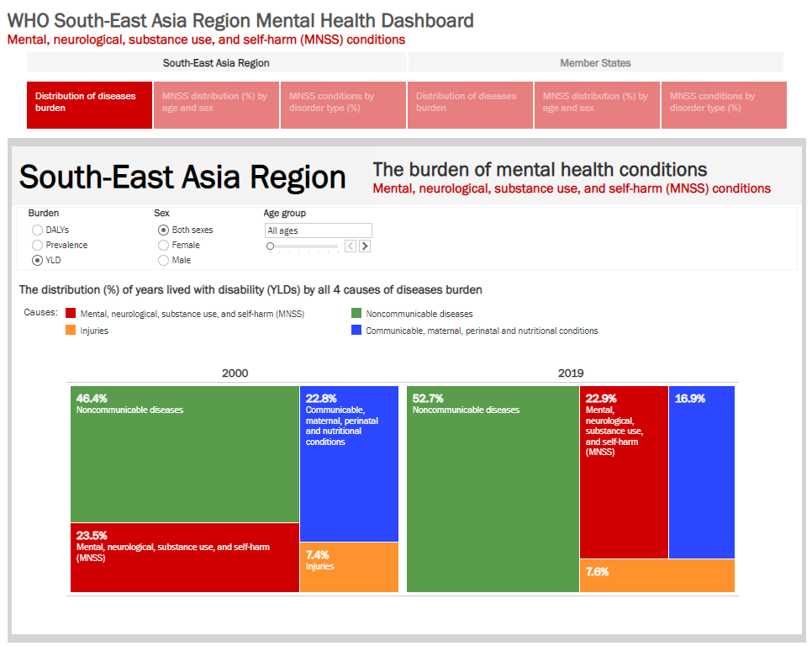This screenshot has height=646, width=812.
Task: Click the 7.4% Injuries block for 2000
Action: pos(349,568)
